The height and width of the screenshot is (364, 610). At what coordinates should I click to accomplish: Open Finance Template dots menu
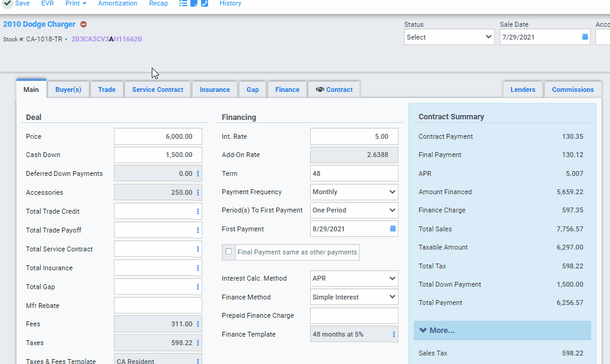coord(394,334)
